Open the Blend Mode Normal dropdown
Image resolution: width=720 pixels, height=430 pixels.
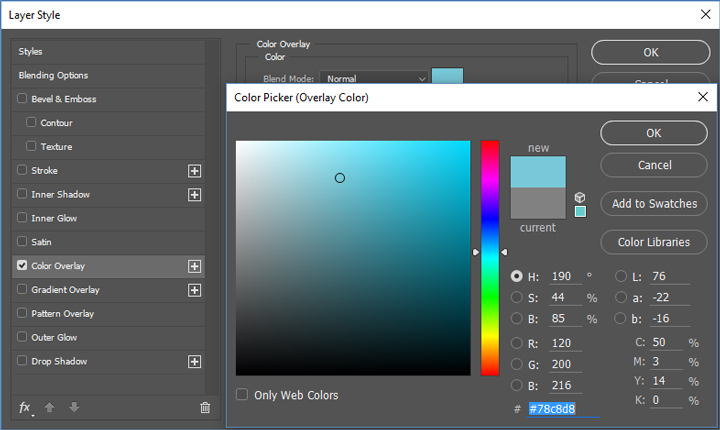[374, 78]
